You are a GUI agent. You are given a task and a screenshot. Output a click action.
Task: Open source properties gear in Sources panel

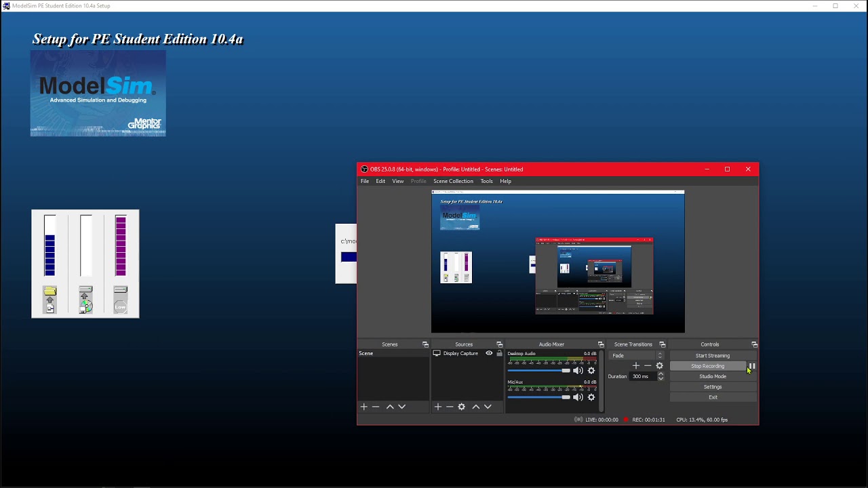coord(462,407)
